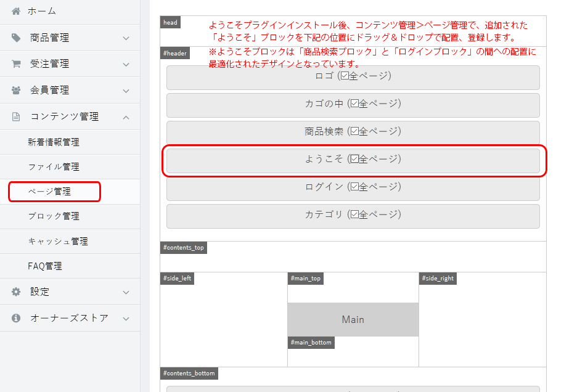Viewport: 564px width, 392px height.
Task: Go to ブロック管理
Action: tap(70, 216)
